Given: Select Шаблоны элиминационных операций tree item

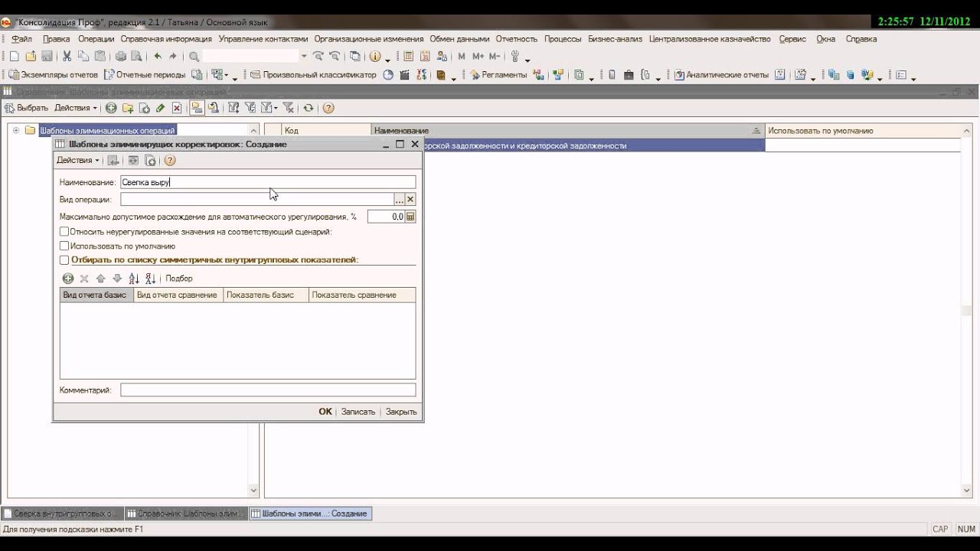Looking at the screenshot, I should (x=107, y=130).
